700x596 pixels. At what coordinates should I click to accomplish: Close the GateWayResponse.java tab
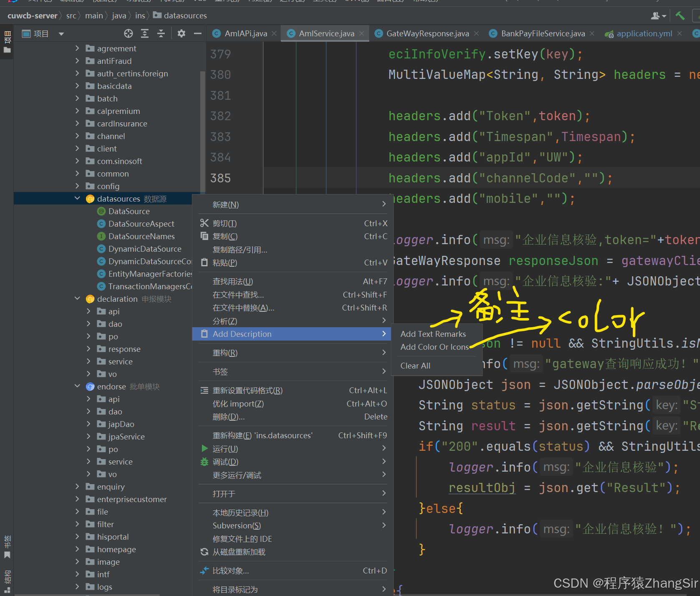[x=476, y=33]
